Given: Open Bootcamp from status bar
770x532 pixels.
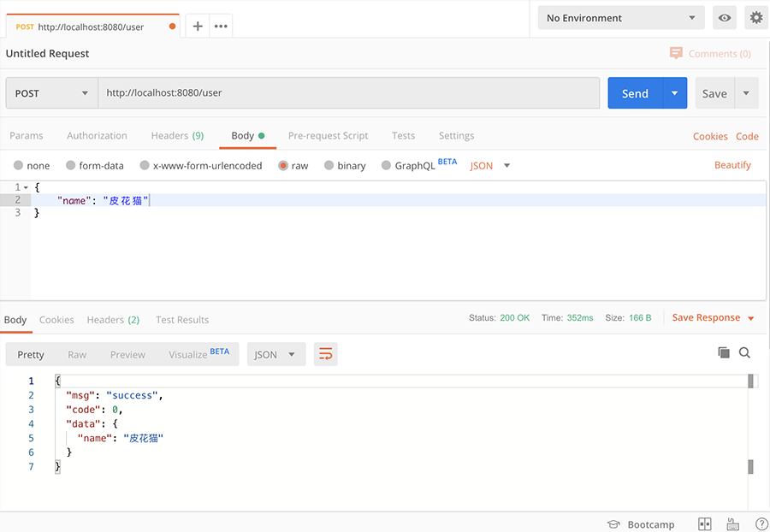Looking at the screenshot, I should click(641, 524).
